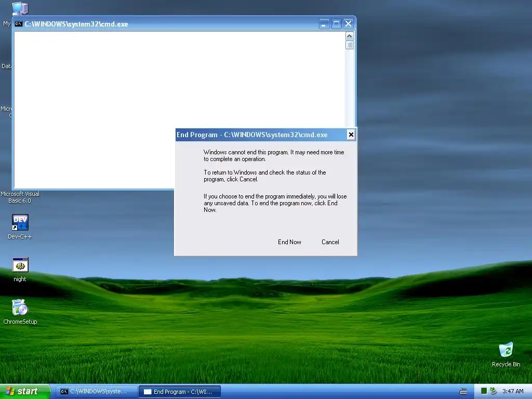Viewport: 532px width, 399px height.
Task: Click the green square system tray icon
Action: [484, 391]
